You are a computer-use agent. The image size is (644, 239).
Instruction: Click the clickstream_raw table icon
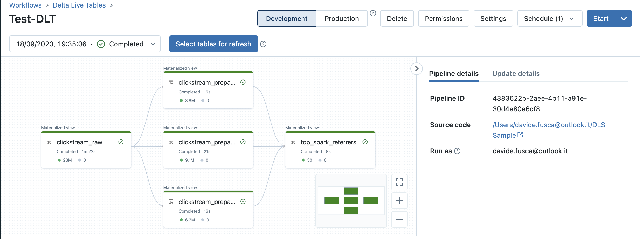point(49,142)
